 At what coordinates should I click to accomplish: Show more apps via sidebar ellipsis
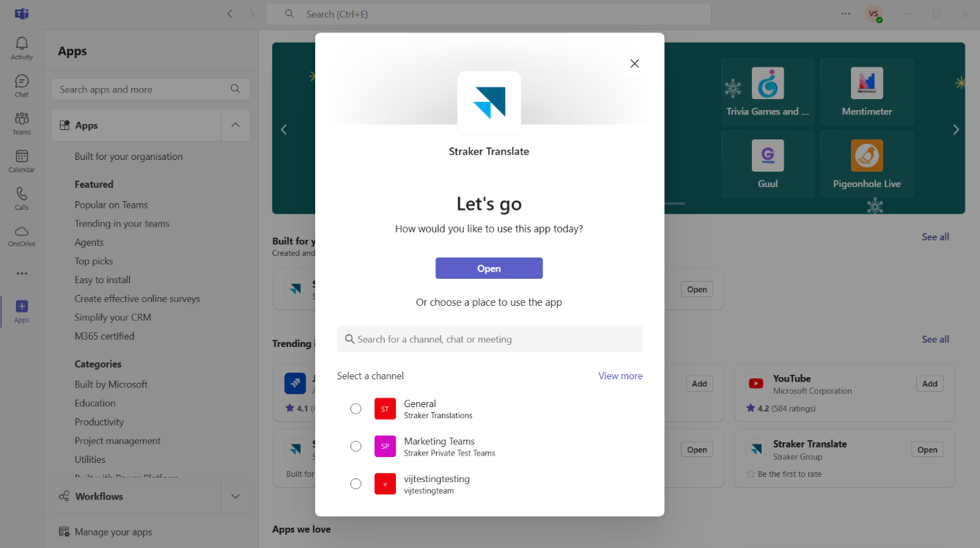tap(22, 274)
